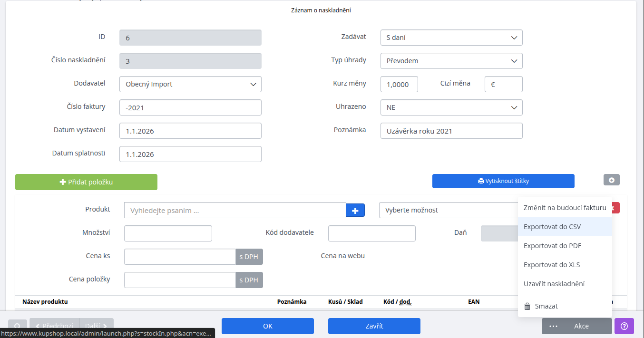Select Uzavřít naskladnění menu entry
The width and height of the screenshot is (644, 338).
pyautogui.click(x=565, y=284)
